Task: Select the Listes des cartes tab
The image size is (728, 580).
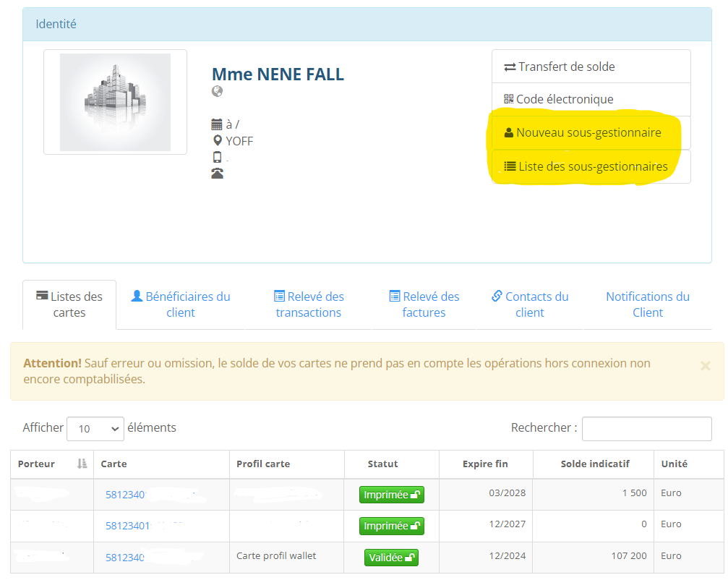Action: tap(69, 304)
